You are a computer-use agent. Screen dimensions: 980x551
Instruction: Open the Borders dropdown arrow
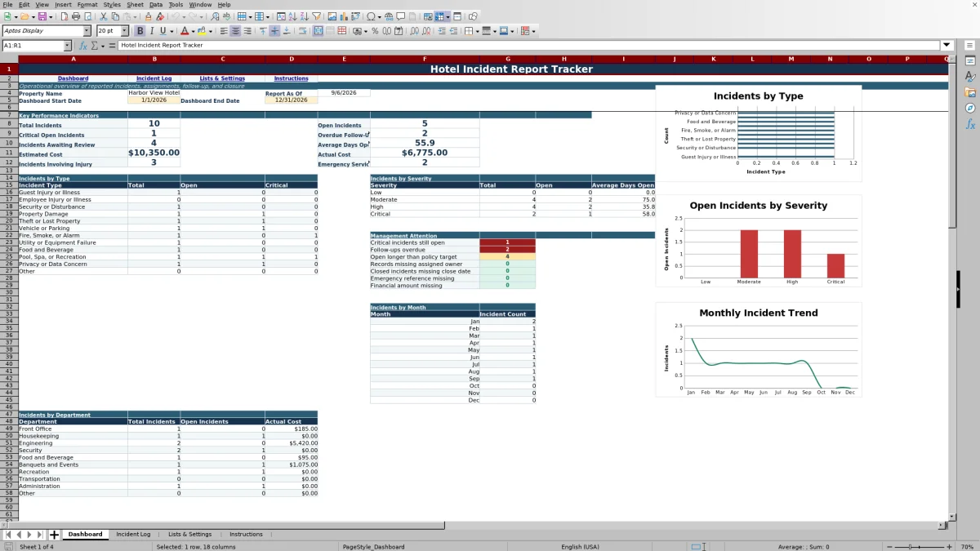[477, 31]
